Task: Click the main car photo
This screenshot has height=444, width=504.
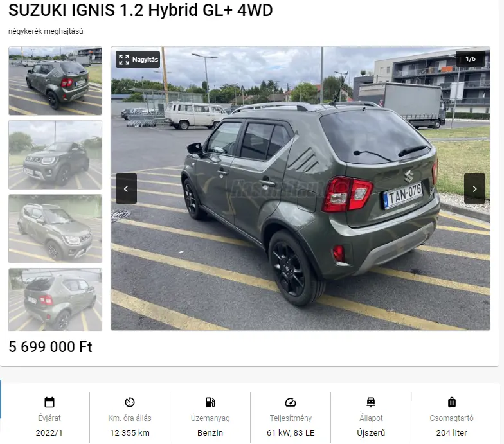Action: [301, 189]
